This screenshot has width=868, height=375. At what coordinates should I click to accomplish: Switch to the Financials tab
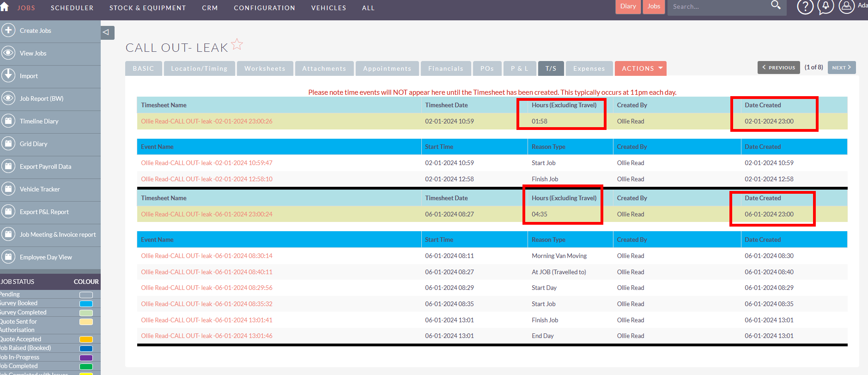click(446, 68)
